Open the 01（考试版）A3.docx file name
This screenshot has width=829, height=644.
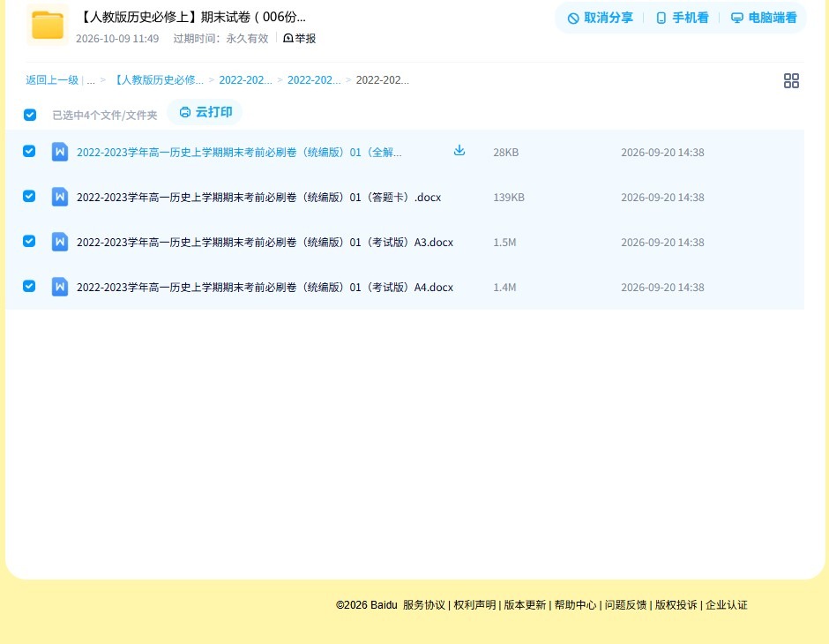265,242
